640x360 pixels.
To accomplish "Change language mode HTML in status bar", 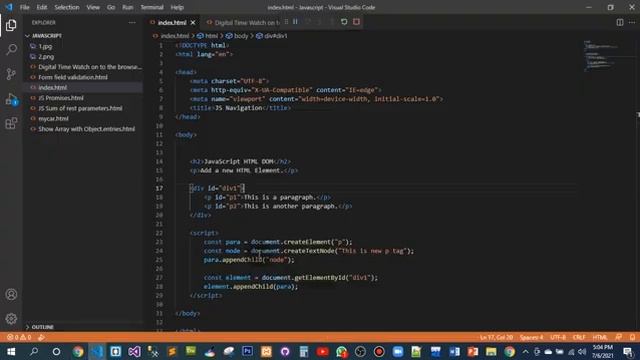I will click(600, 337).
